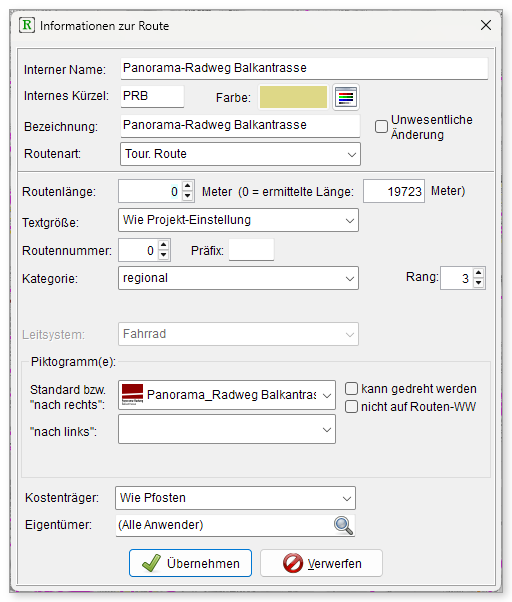Open the Routenart dropdown
This screenshot has height=602, width=512.
pos(240,154)
